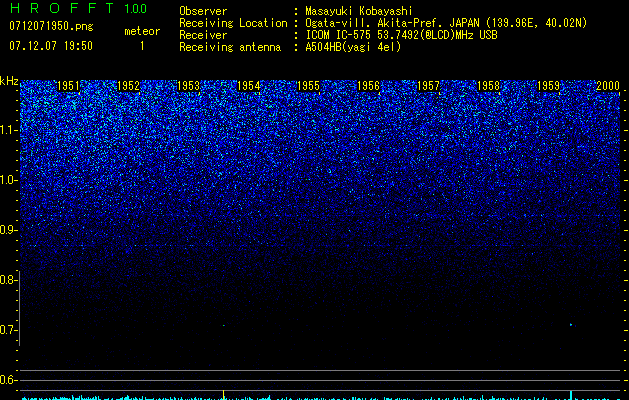This screenshot has height=400, width=629.
Task: Click the 1958 time marker
Action: (488, 86)
